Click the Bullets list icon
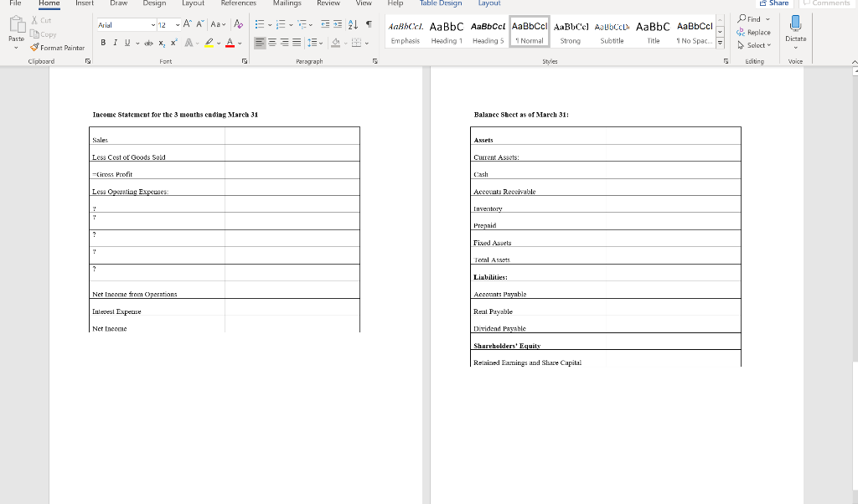The height and width of the screenshot is (504, 858). coord(260,24)
